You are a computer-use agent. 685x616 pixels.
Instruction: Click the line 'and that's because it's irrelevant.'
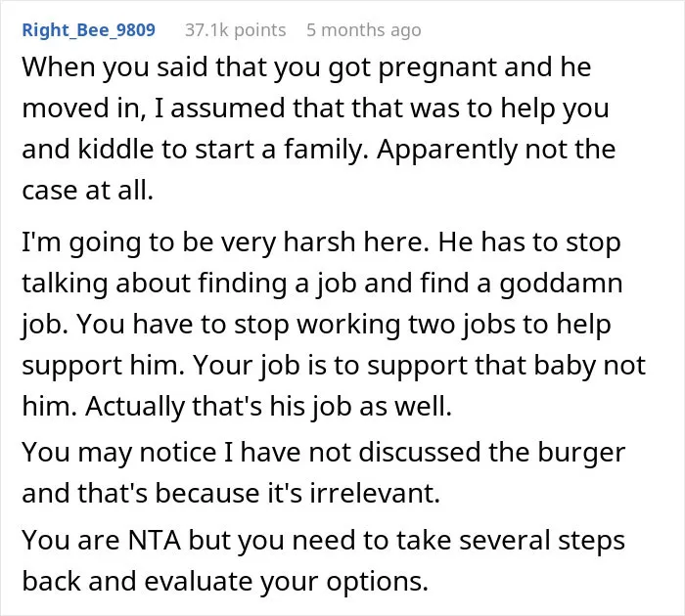tap(231, 494)
